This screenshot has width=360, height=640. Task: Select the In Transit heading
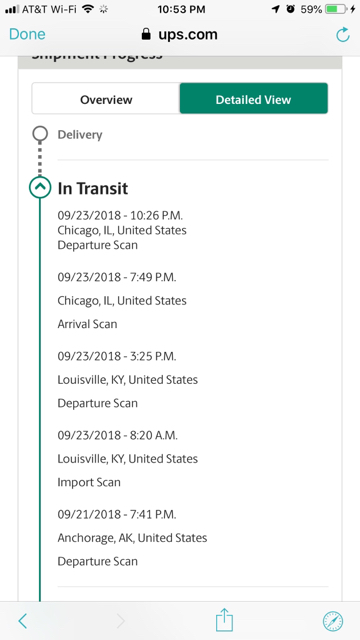[x=93, y=188]
